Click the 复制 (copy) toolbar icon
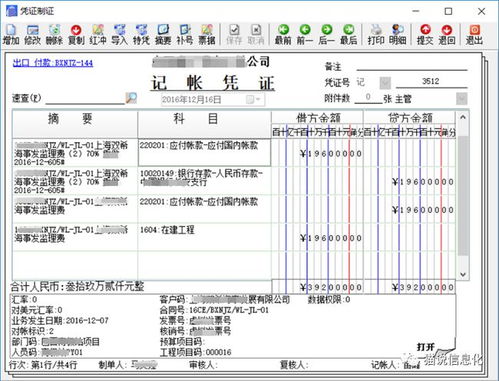The image size is (499, 381). point(76,35)
